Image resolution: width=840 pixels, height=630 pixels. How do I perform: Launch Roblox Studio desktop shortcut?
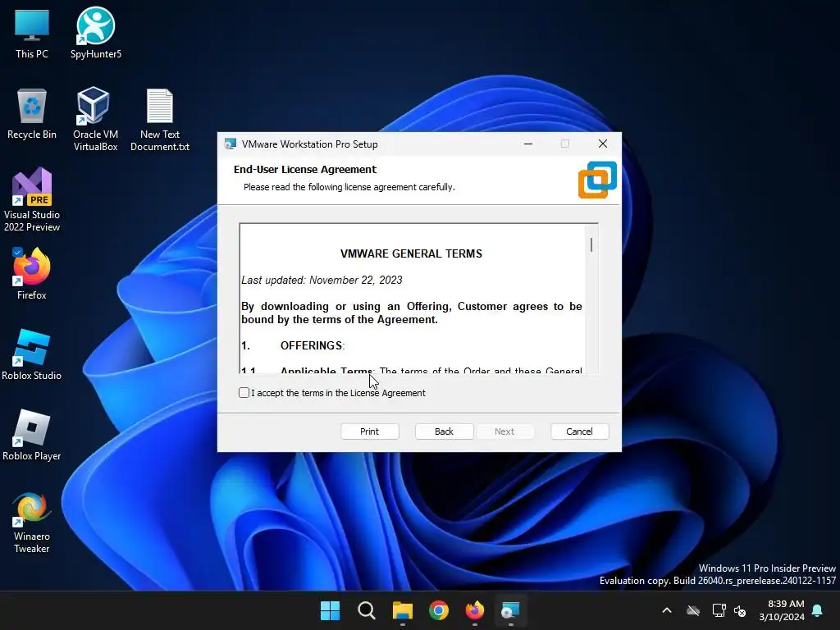[32, 354]
